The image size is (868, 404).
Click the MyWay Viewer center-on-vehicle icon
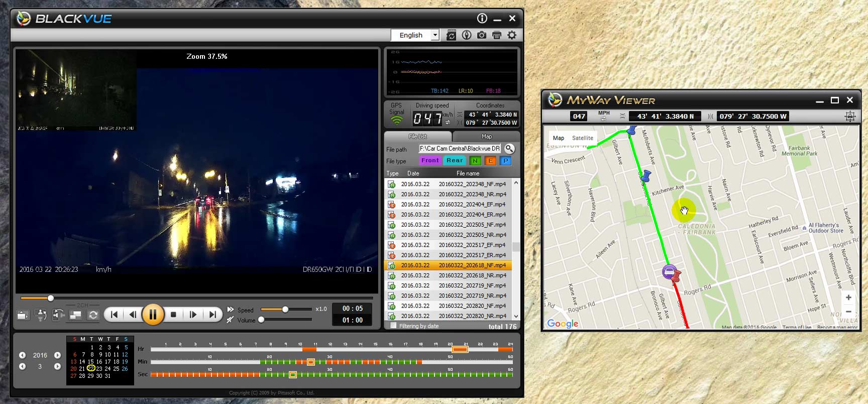click(x=850, y=116)
